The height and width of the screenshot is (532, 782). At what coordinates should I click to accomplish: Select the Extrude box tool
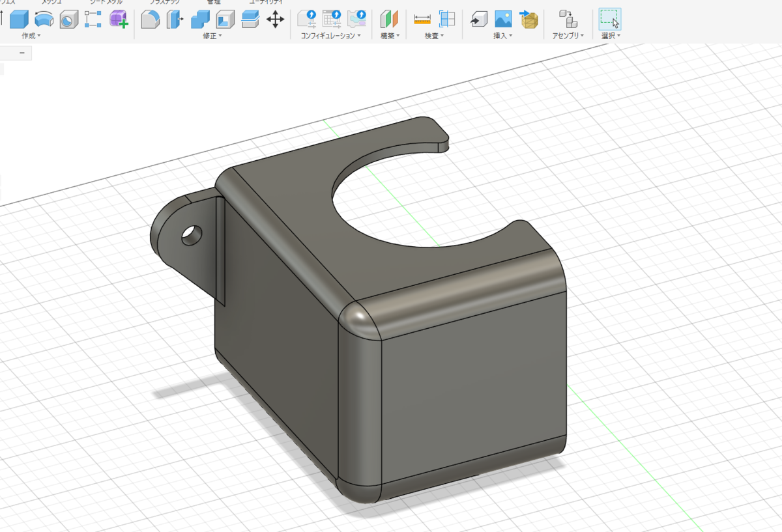pyautogui.click(x=19, y=20)
